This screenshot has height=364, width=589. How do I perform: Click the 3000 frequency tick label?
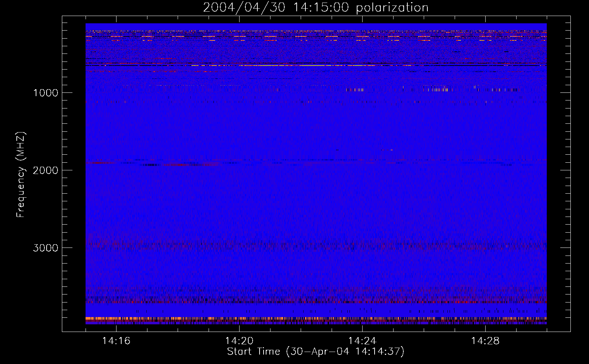[46, 248]
